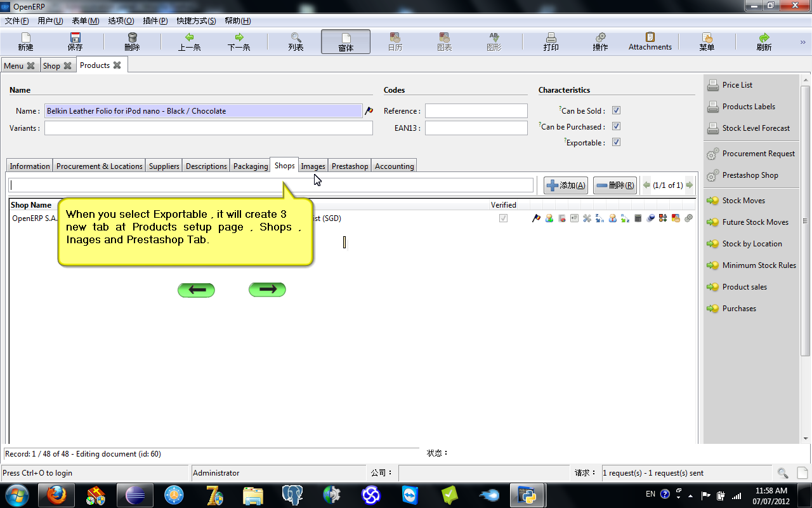
Task: Click the flag icon in the OpenERP S.A. shop row
Action: (536, 218)
